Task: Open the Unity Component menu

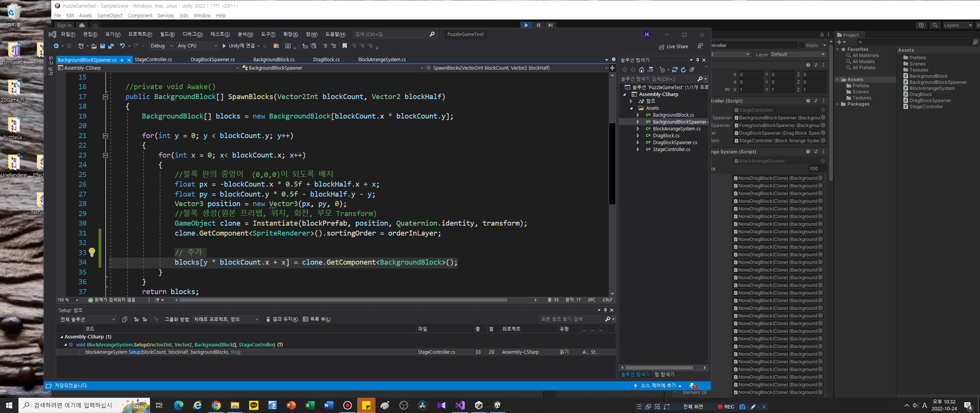Action: pyautogui.click(x=140, y=16)
